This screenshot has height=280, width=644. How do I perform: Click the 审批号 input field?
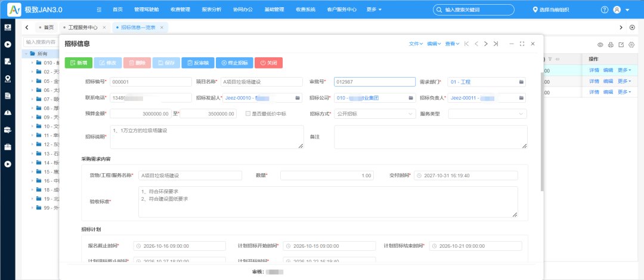click(374, 82)
